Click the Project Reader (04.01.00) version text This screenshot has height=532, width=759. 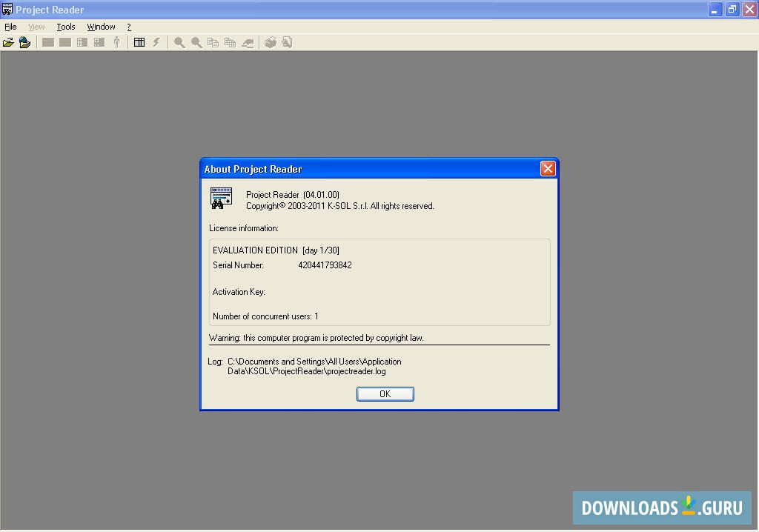pyautogui.click(x=293, y=195)
